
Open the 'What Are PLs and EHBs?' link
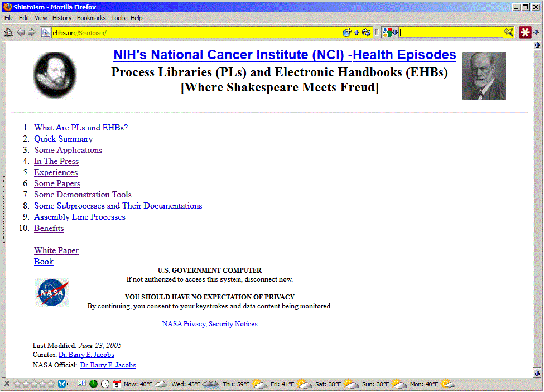[81, 128]
